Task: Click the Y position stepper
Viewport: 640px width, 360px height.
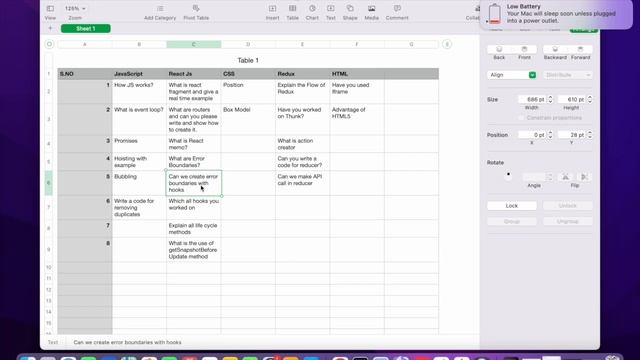Action: [590, 135]
